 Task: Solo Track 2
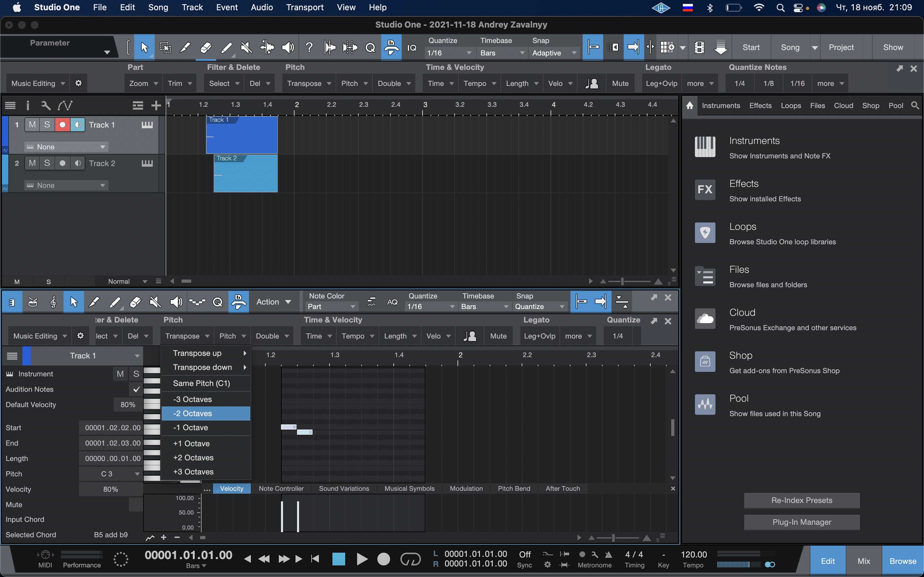tap(47, 163)
